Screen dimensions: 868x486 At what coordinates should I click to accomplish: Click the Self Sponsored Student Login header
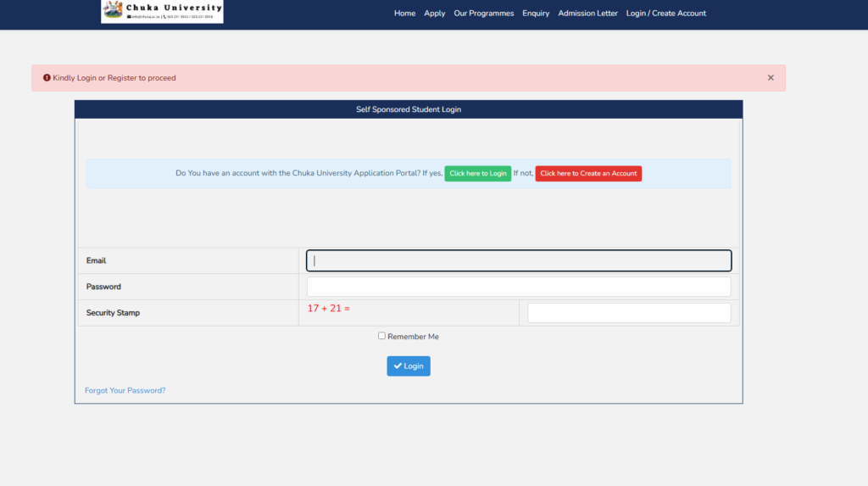tap(408, 109)
